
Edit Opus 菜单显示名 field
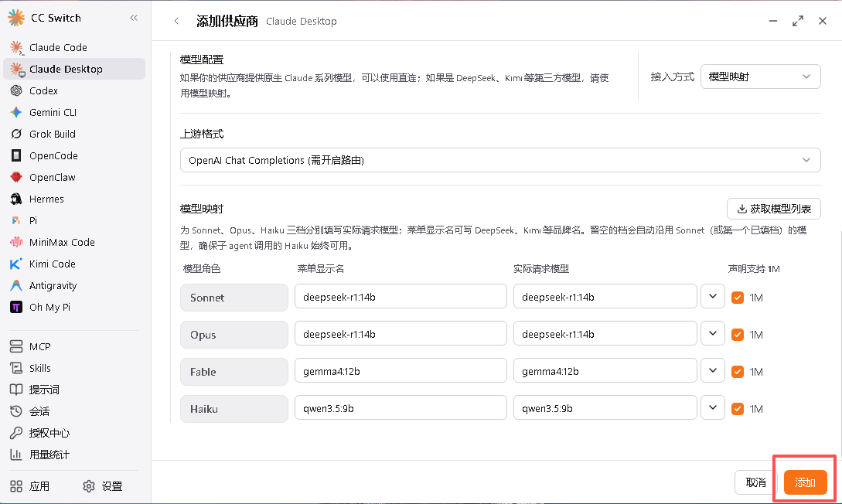click(x=401, y=333)
